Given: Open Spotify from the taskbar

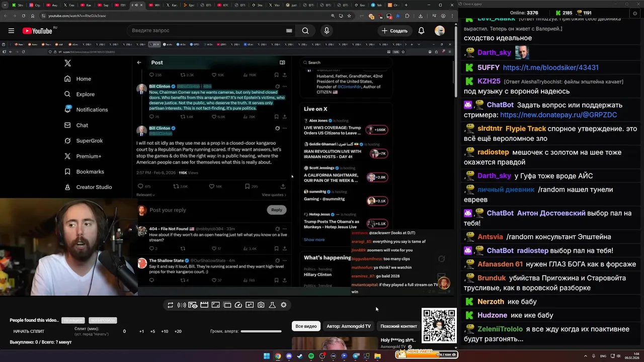Looking at the screenshot, I should pos(311,356).
